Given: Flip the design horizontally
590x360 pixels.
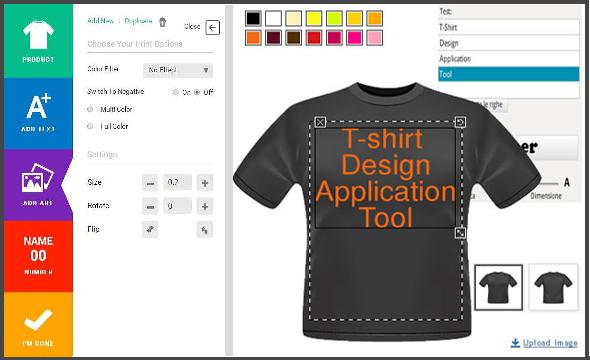Looking at the screenshot, I should click(x=150, y=229).
